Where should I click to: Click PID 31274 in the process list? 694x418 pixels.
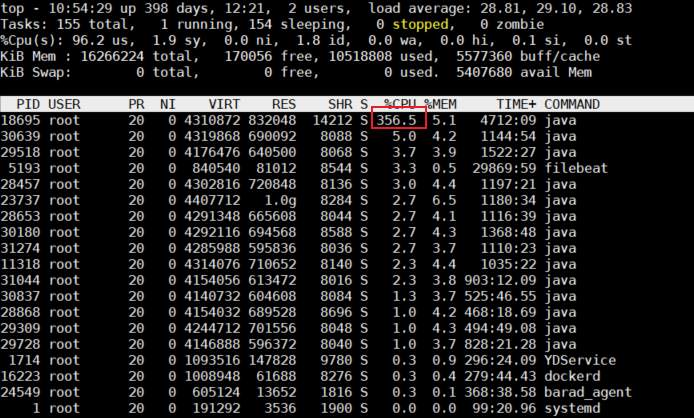(x=20, y=248)
